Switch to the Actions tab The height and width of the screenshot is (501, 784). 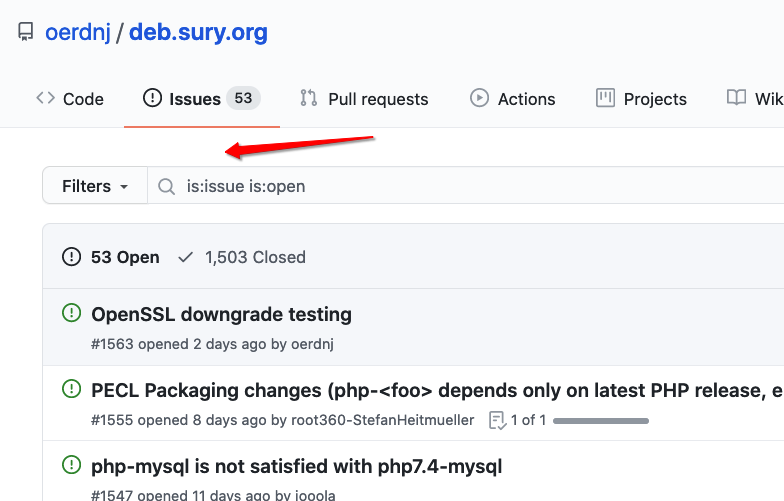coord(512,98)
